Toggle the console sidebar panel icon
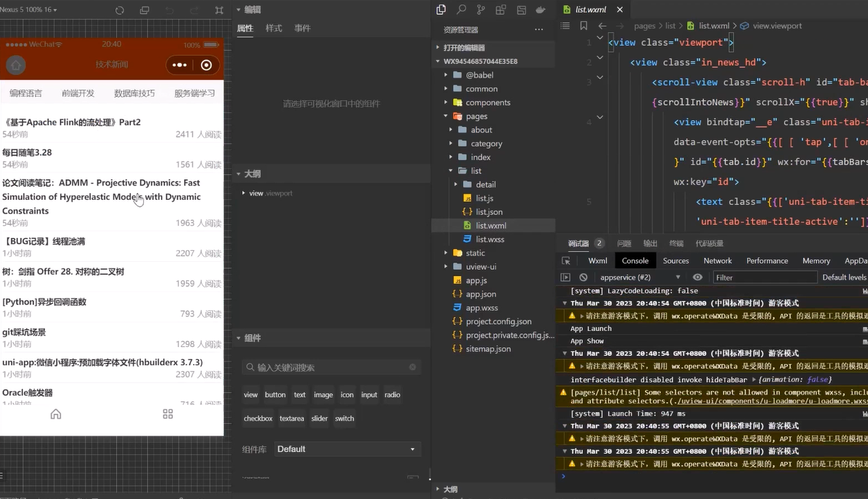Image resolution: width=868 pixels, height=499 pixels. pos(565,277)
